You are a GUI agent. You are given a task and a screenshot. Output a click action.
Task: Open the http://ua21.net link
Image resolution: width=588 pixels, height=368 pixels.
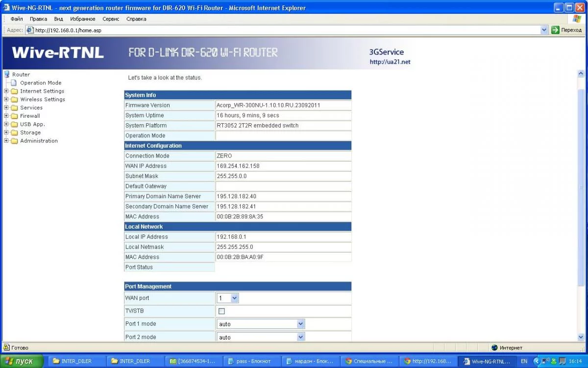[x=390, y=62]
